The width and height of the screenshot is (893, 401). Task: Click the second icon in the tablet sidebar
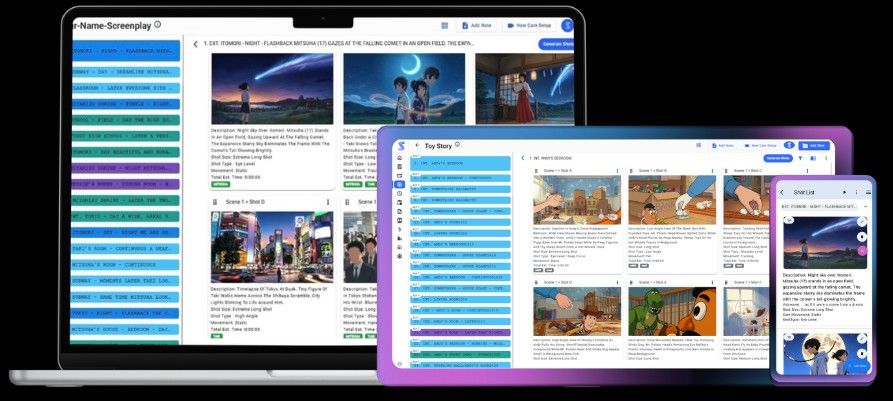[x=399, y=166]
